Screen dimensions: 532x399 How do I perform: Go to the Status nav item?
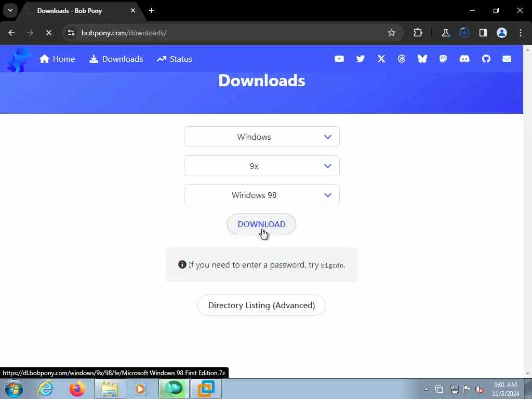click(x=175, y=59)
